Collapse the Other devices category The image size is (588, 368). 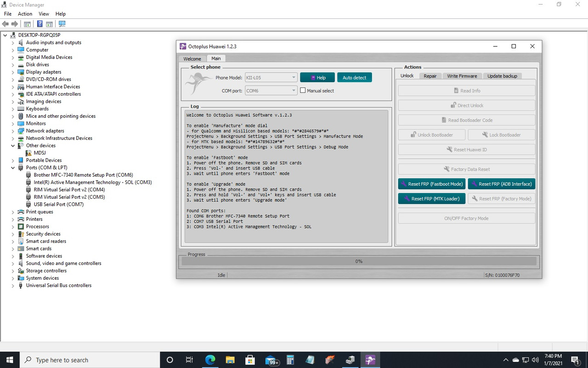(13, 145)
